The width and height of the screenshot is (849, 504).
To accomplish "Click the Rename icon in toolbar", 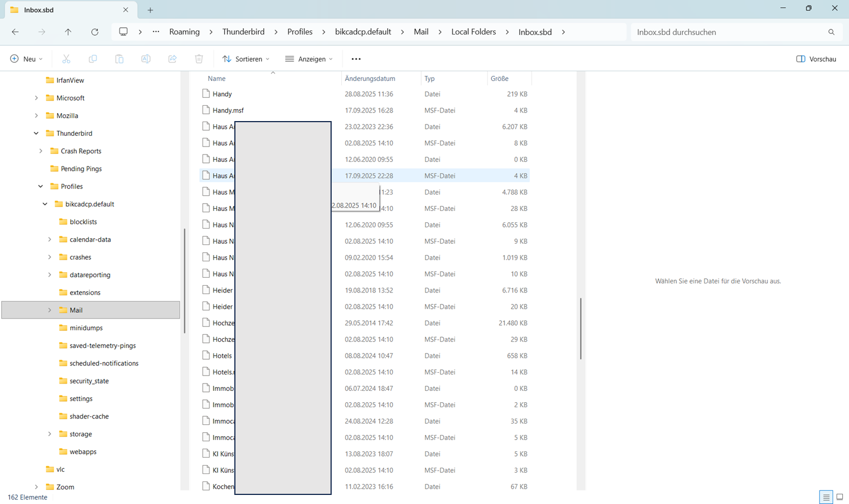I will (x=146, y=59).
